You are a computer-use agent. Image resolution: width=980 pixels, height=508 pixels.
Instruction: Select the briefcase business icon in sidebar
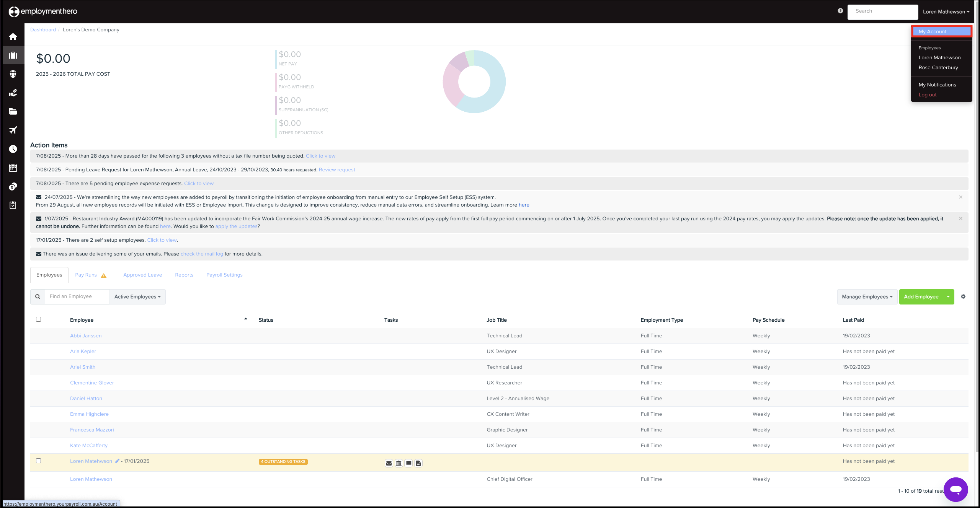[13, 55]
